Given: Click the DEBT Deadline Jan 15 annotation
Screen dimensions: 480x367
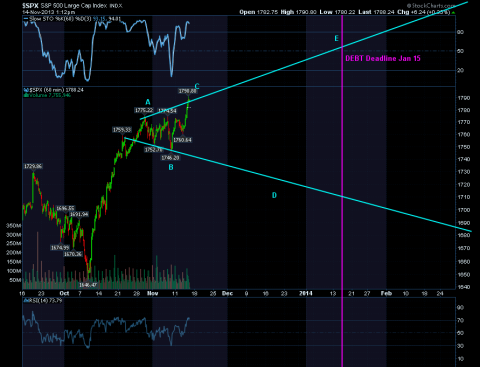Looking at the screenshot, I should pyautogui.click(x=383, y=58).
